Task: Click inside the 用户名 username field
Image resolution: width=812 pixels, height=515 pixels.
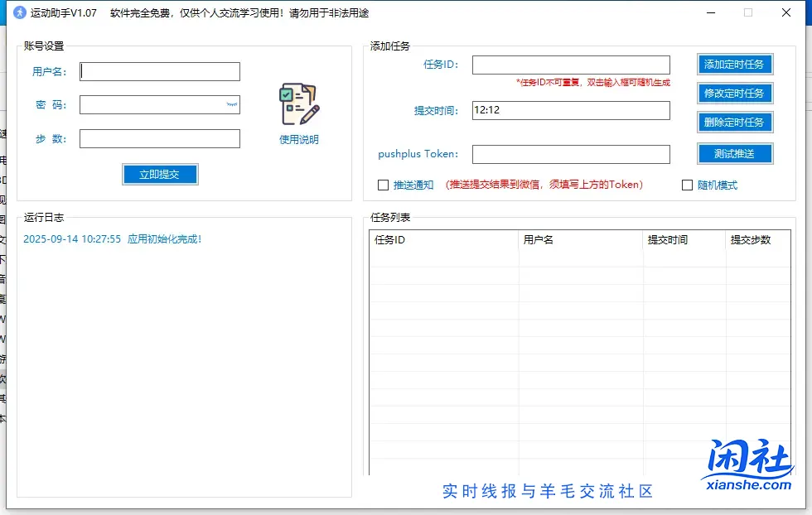Action: (x=159, y=71)
